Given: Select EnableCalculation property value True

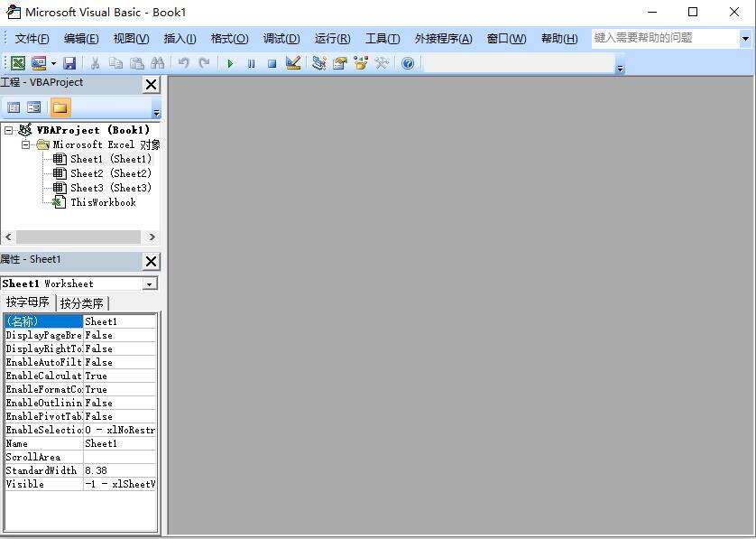Looking at the screenshot, I should (120, 376).
